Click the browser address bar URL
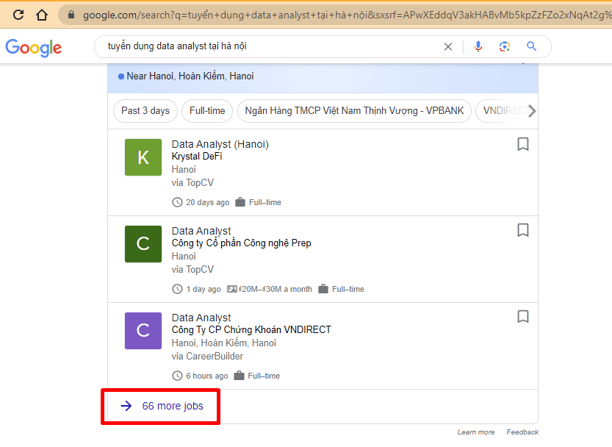Image resolution: width=612 pixels, height=447 pixels. click(345, 15)
